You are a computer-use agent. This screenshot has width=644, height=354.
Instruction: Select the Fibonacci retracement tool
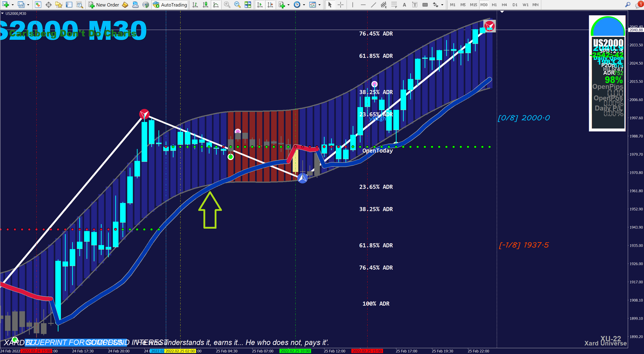[x=394, y=5]
